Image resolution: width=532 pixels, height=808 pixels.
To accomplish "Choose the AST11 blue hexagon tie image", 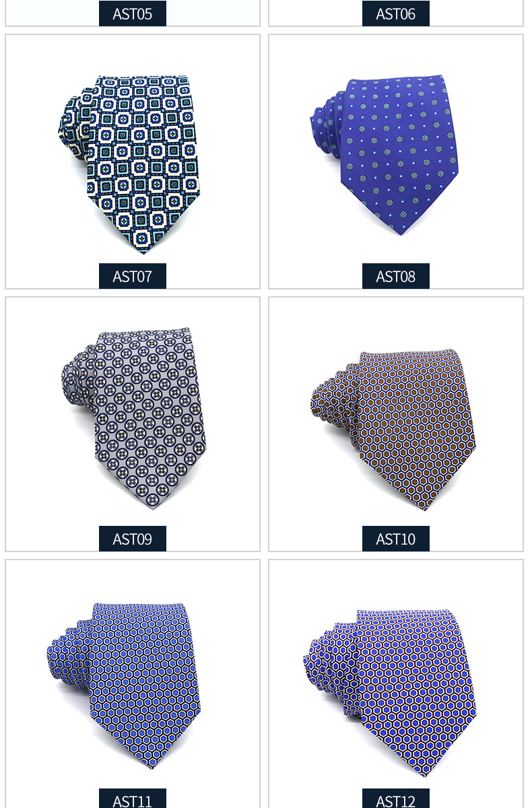I will (x=125, y=685).
